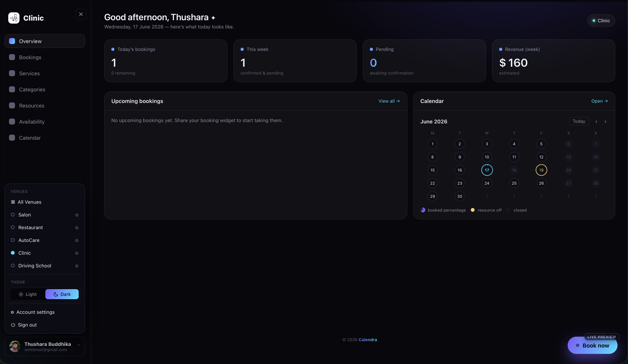Viewport: 628px width, 364px height.
Task: Open Calendar from the sidebar
Action: (45, 138)
